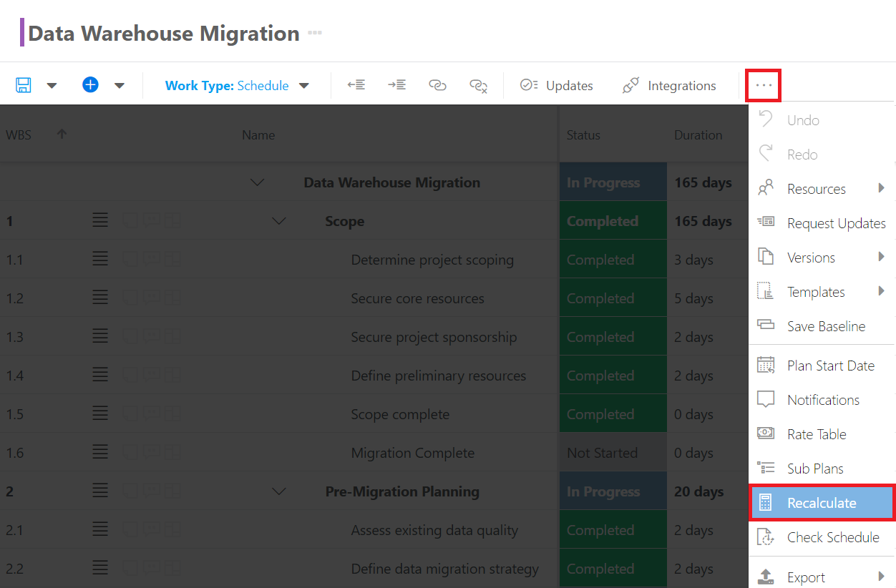Click the Duration column header

pos(698,134)
